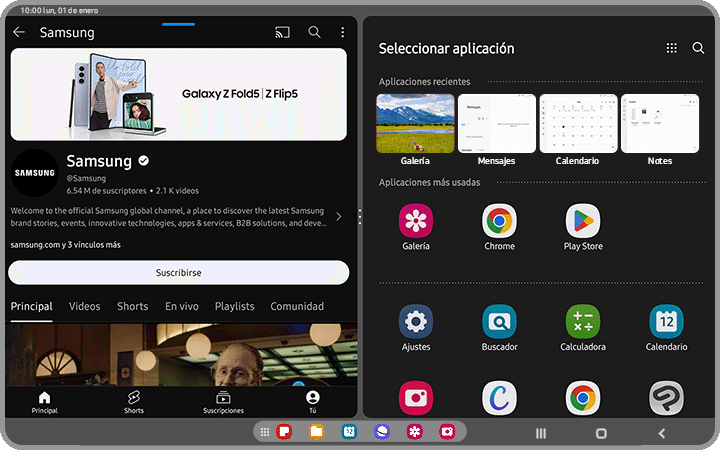Open the three-dot more options menu

point(343,33)
